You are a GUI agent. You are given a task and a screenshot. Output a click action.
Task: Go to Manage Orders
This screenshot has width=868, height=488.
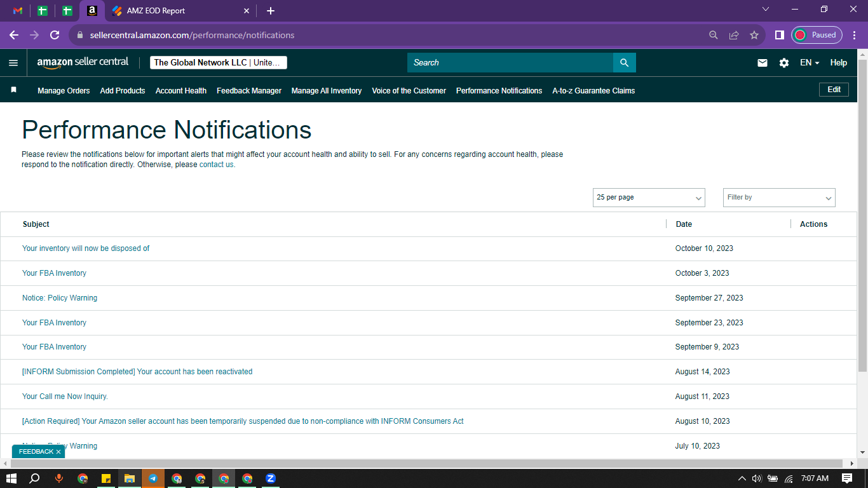coord(64,91)
